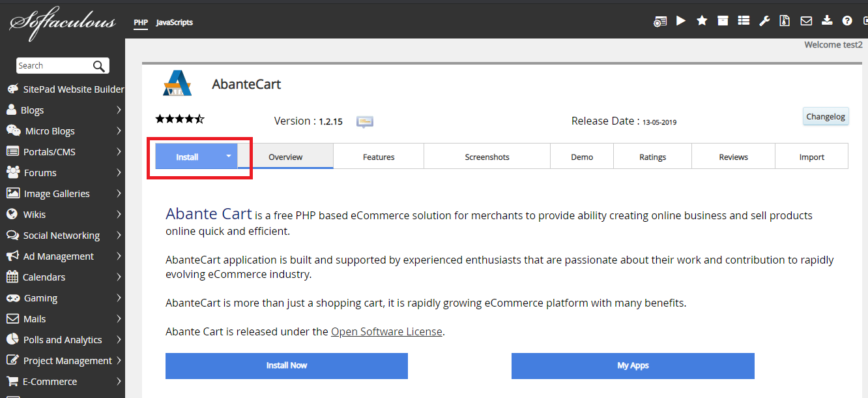Open the Open Software License link

pyautogui.click(x=386, y=331)
